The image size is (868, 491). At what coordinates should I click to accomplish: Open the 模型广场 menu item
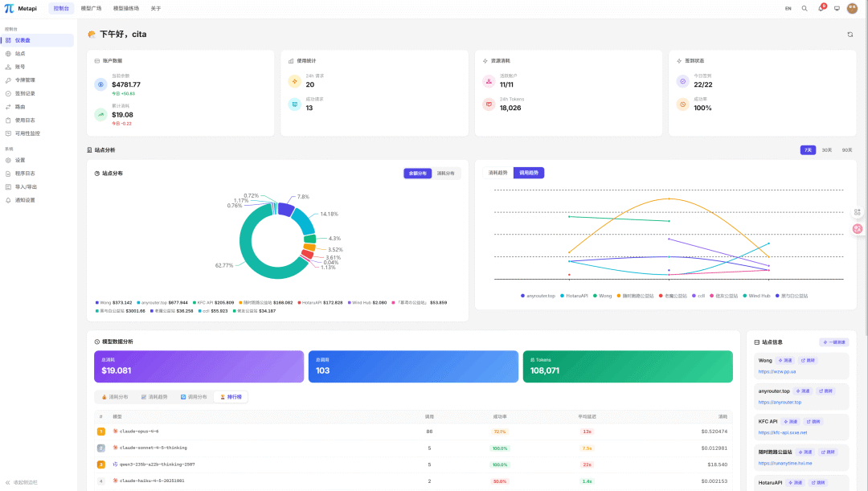pos(91,8)
